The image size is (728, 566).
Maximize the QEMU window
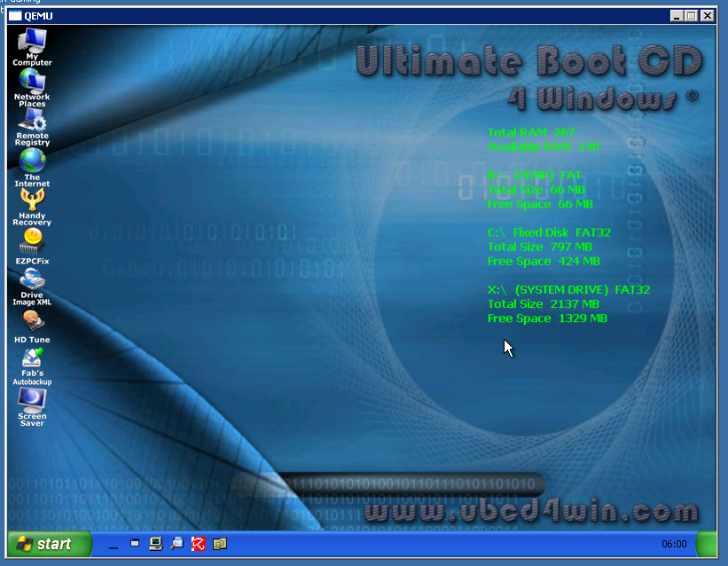point(692,16)
